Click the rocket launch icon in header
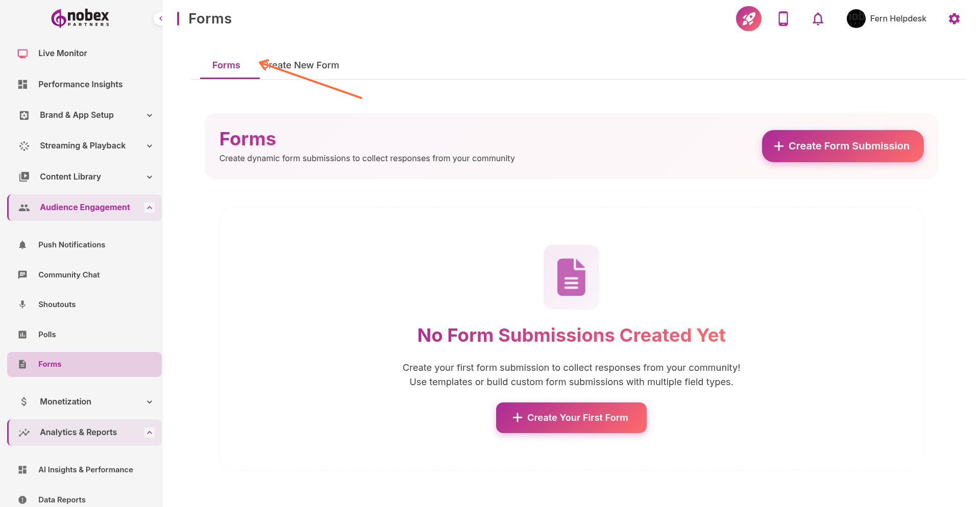 748,18
